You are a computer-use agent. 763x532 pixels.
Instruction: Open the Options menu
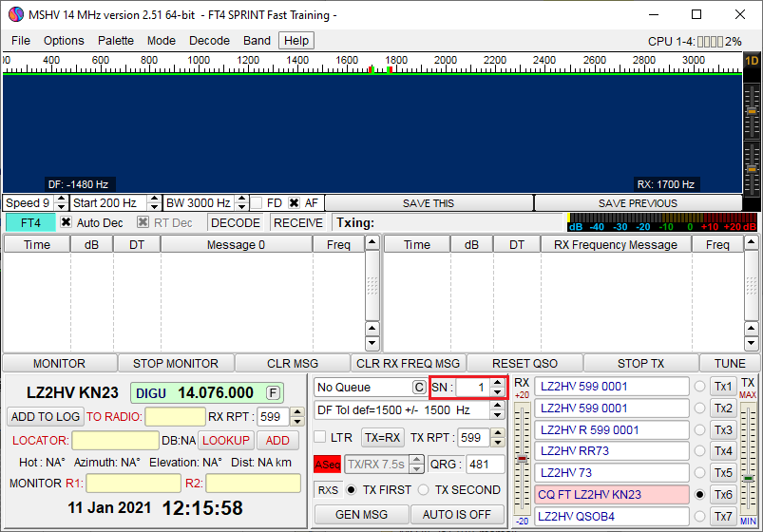[64, 41]
